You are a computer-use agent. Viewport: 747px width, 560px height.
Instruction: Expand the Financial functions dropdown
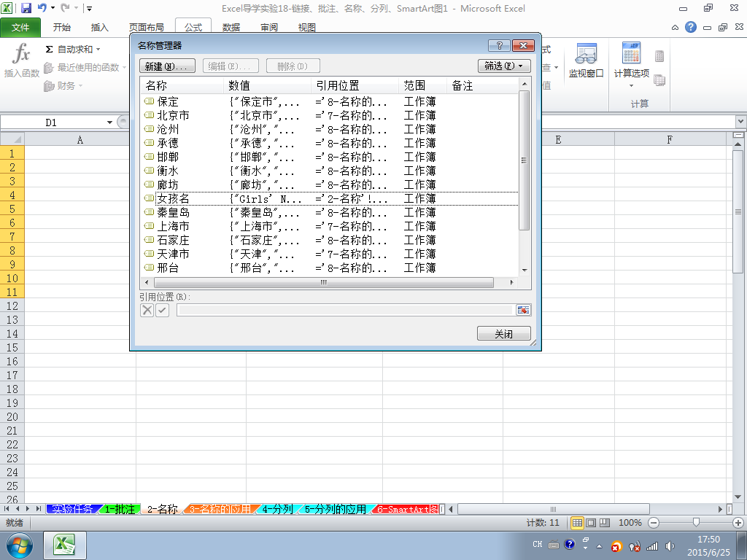80,86
